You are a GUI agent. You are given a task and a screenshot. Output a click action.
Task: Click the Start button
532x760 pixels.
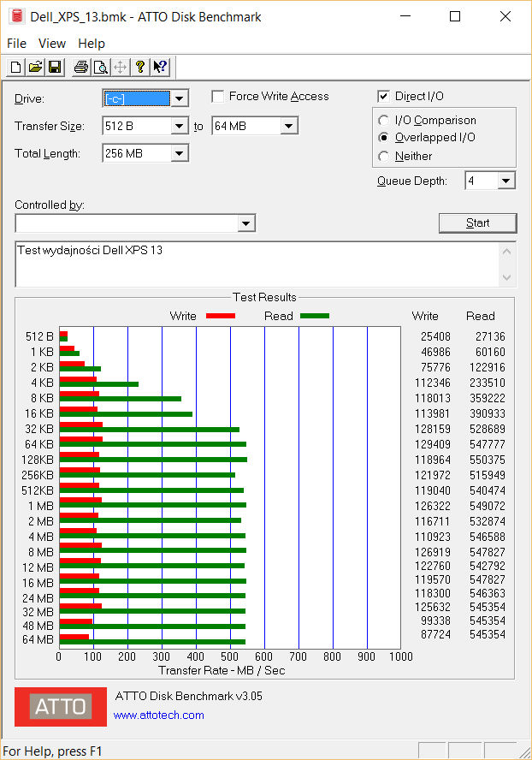[x=478, y=223]
